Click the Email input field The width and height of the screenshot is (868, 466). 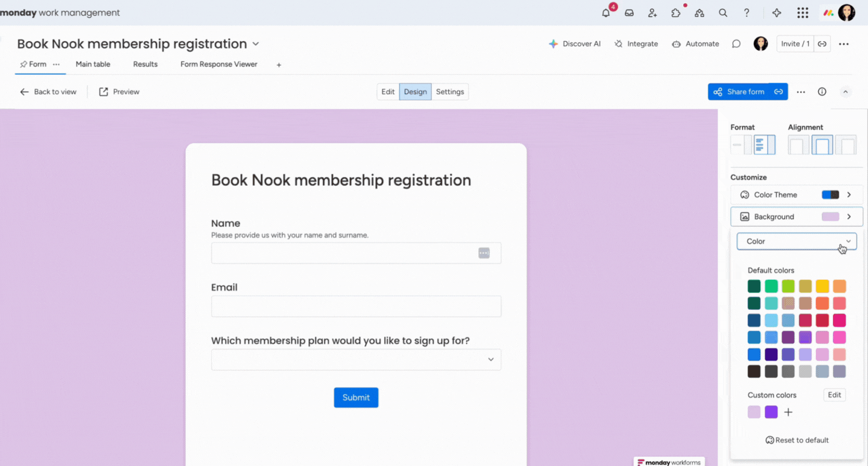click(356, 306)
